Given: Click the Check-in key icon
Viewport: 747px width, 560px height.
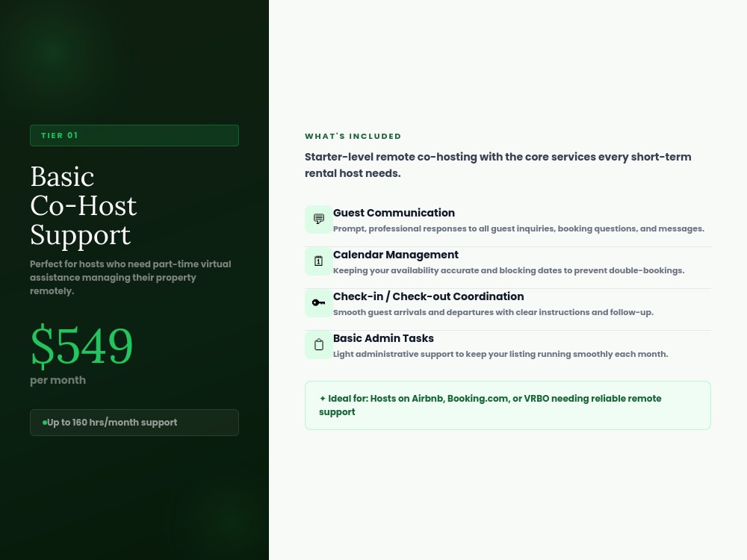Looking at the screenshot, I should (319, 303).
